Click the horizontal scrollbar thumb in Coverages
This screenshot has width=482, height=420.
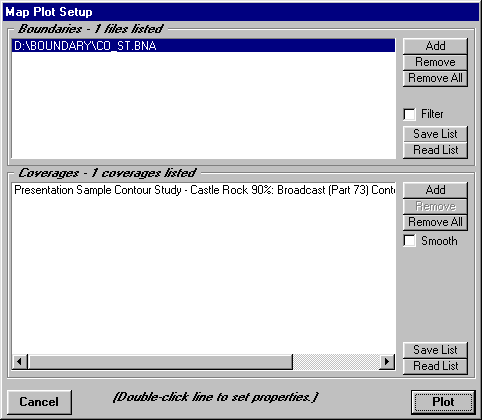160,362
